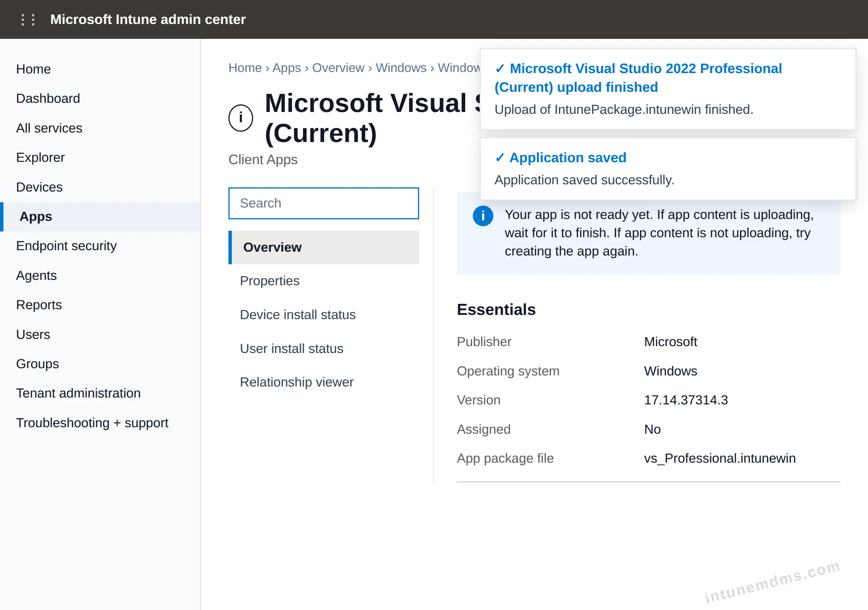Click the Microsoft Intune admin center title
The image size is (868, 610).
148,19
